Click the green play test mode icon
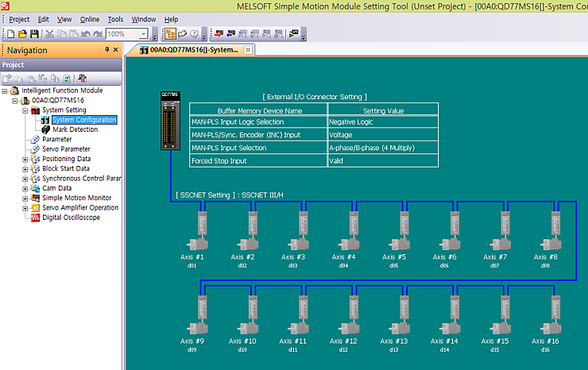This screenshot has width=588, height=370. tap(294, 34)
